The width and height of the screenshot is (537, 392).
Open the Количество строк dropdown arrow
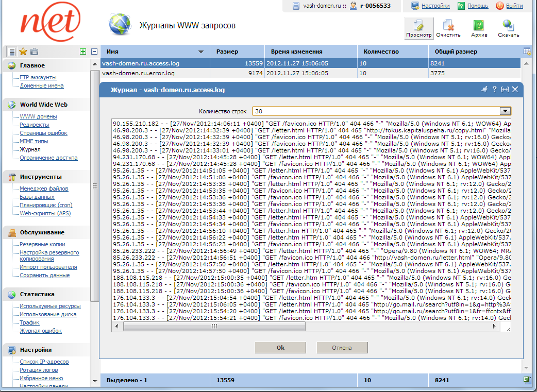coord(506,111)
